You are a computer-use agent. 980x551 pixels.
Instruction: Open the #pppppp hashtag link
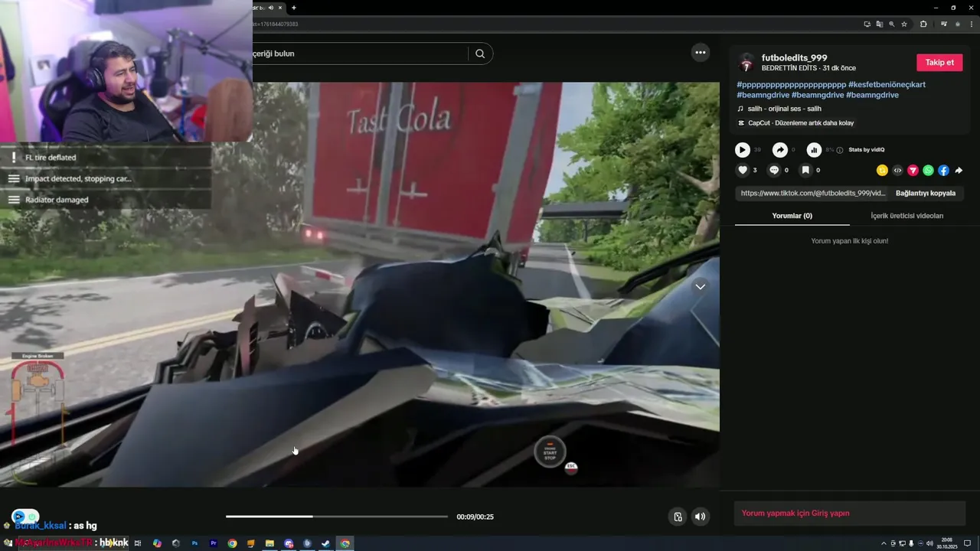pyautogui.click(x=791, y=84)
